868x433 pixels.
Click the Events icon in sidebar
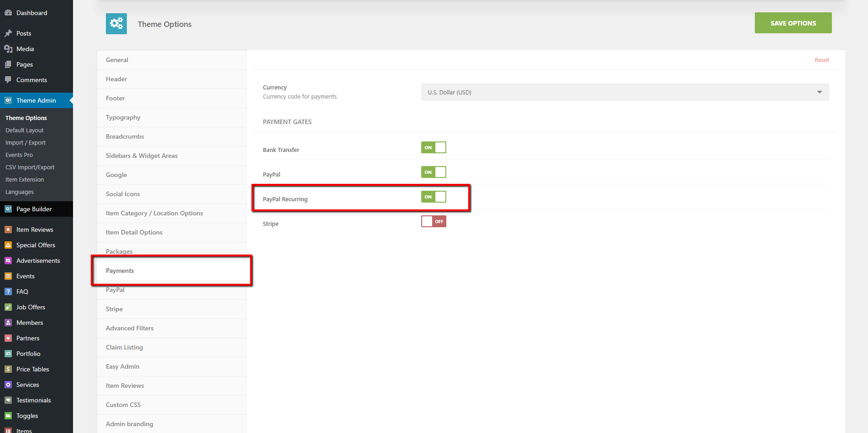(8, 276)
